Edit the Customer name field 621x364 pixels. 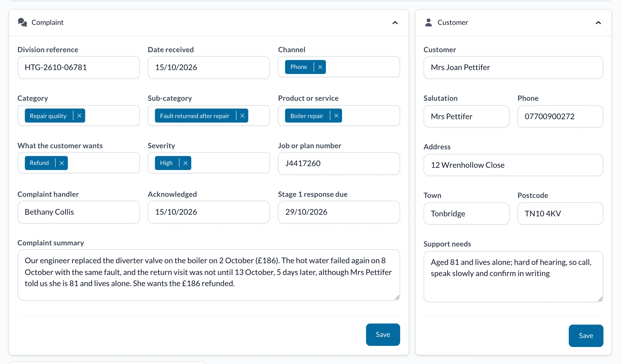(513, 68)
